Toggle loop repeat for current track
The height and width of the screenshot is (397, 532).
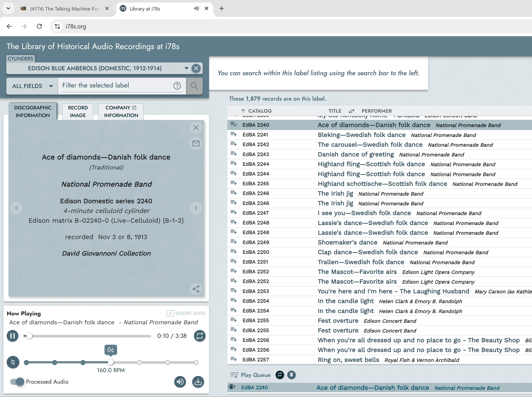(x=200, y=336)
